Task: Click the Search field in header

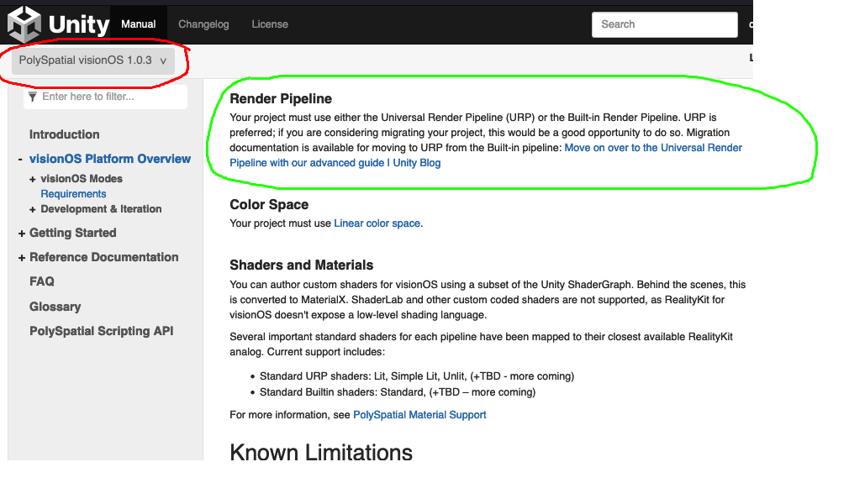Action: 664,24
